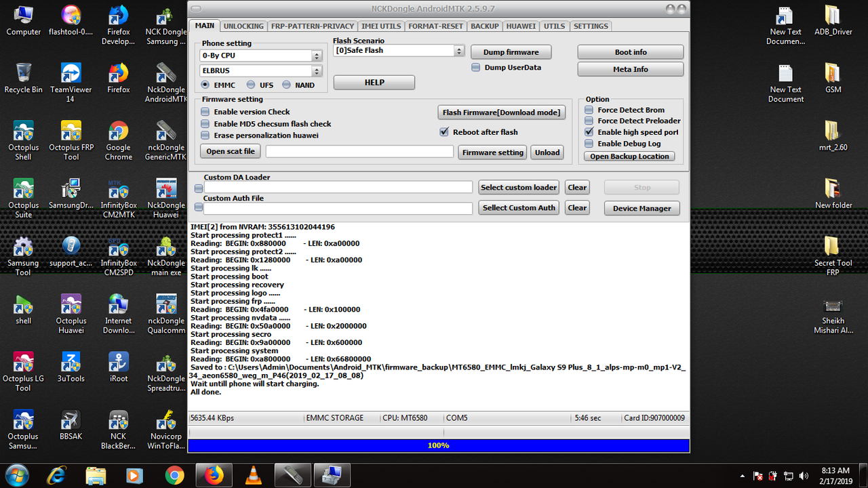
Task: Open Internet Download Manager shortcut
Action: 119,314
